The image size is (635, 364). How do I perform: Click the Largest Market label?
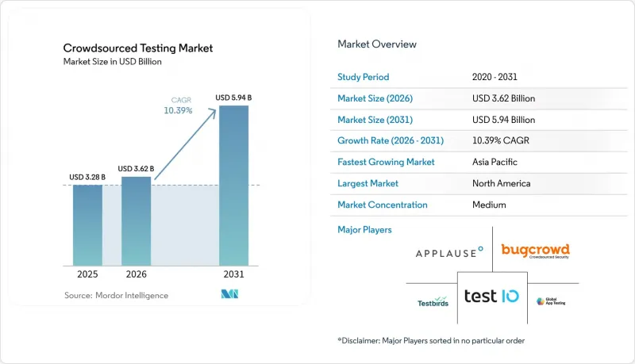[x=368, y=183]
